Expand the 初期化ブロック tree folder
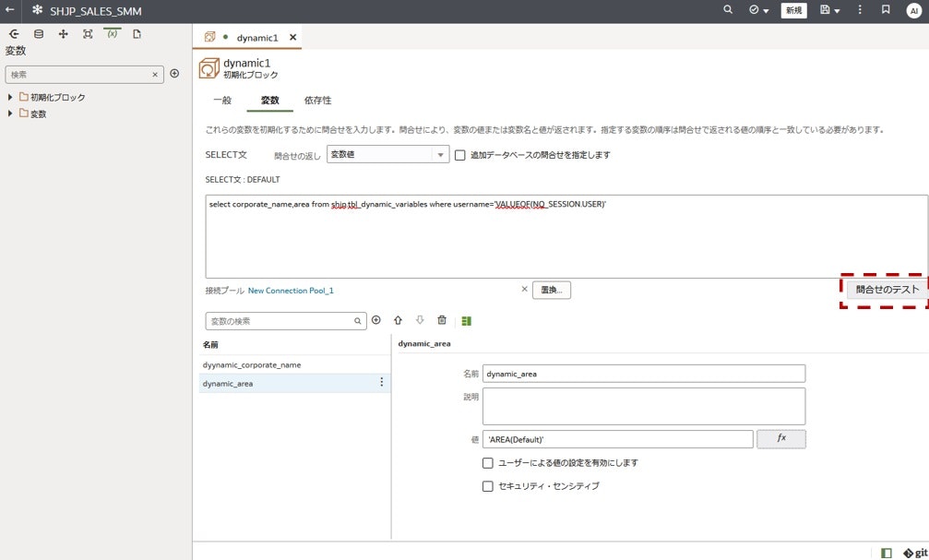The height and width of the screenshot is (560, 929). [10, 97]
